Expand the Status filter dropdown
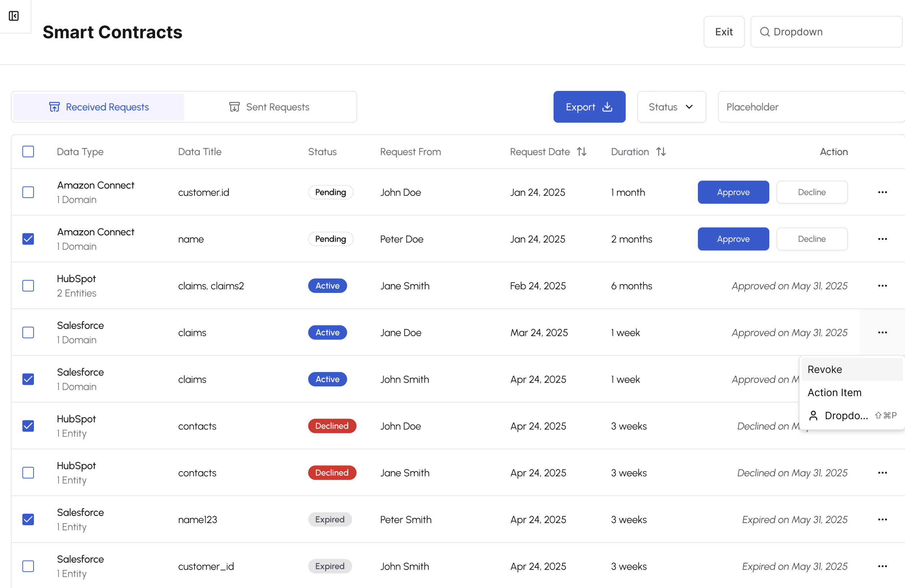Viewport: 905px width, 588px height. (671, 107)
